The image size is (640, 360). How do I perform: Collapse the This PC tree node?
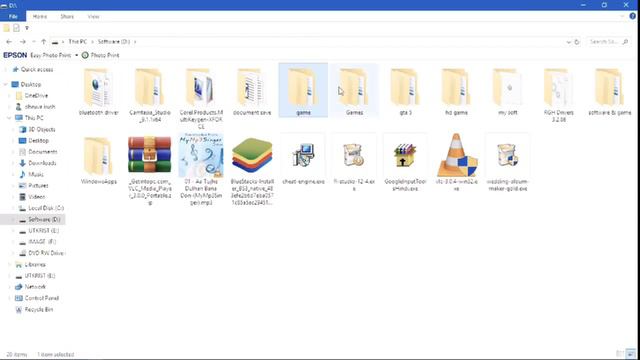(9, 118)
